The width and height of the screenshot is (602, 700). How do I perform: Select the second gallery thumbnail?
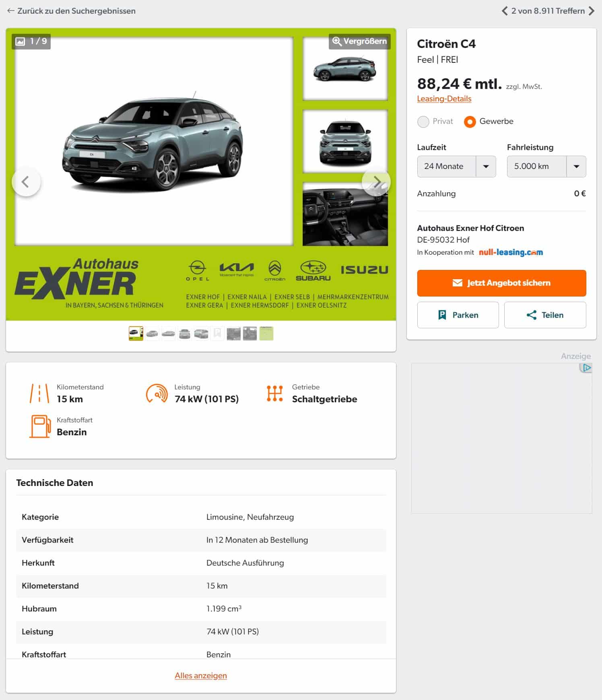coord(152,334)
